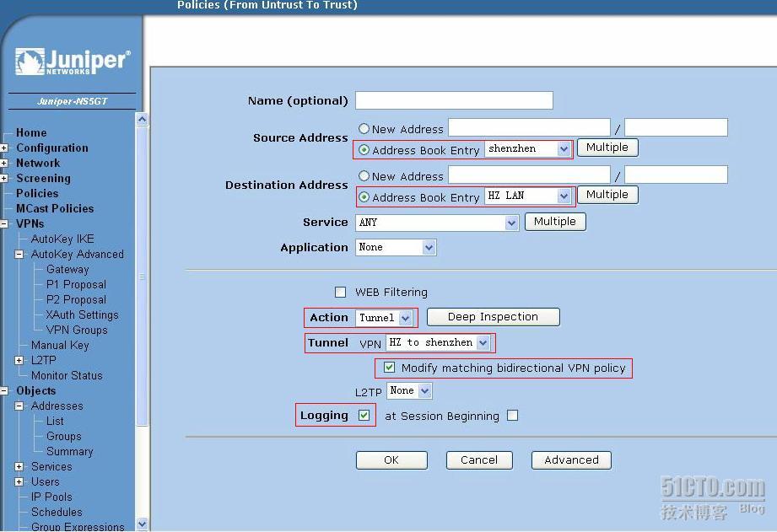Select the Destination New Address radio button
777x532 pixels.
click(x=364, y=176)
